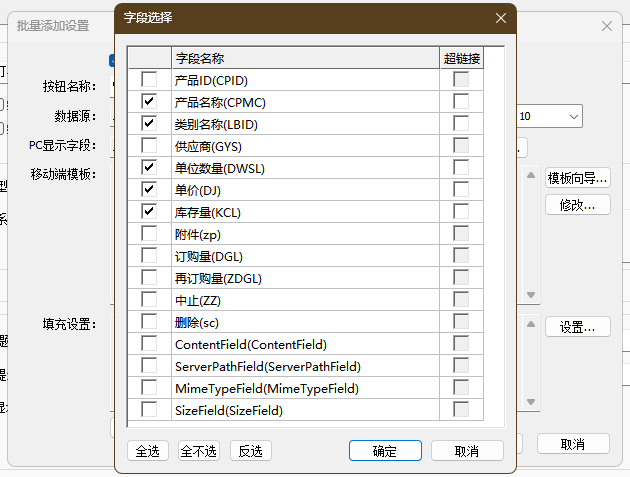Check the SizeField(SizeField) checkbox
The height and width of the screenshot is (477, 630).
tap(149, 409)
